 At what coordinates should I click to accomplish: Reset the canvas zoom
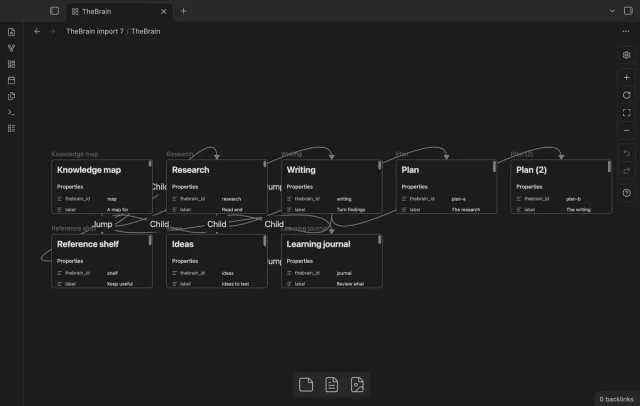coord(627,95)
